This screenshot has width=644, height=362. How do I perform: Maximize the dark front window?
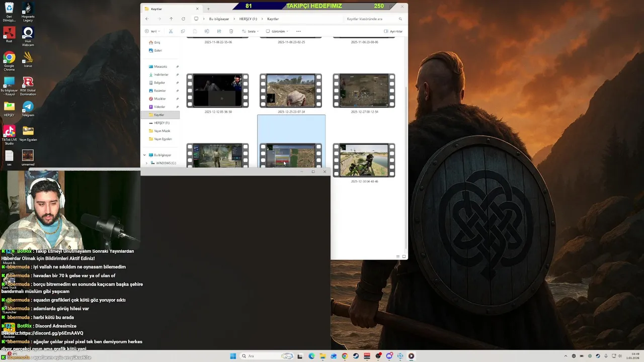[313, 171]
